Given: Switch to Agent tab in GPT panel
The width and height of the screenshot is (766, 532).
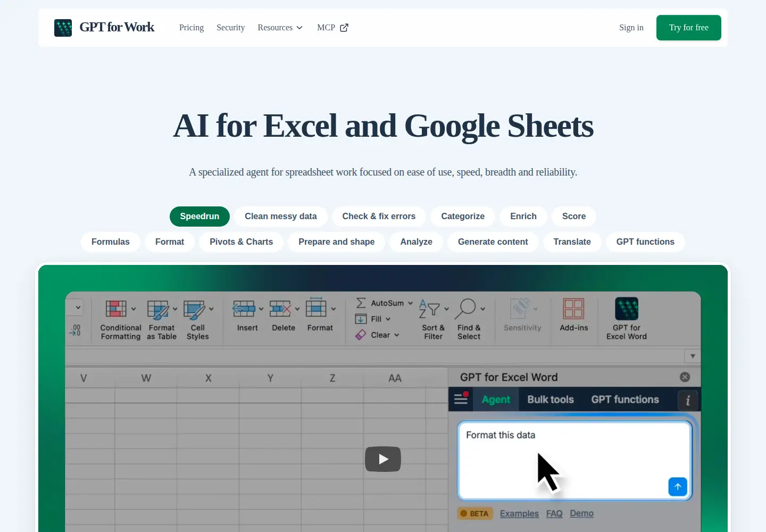Looking at the screenshot, I should click(x=496, y=400).
